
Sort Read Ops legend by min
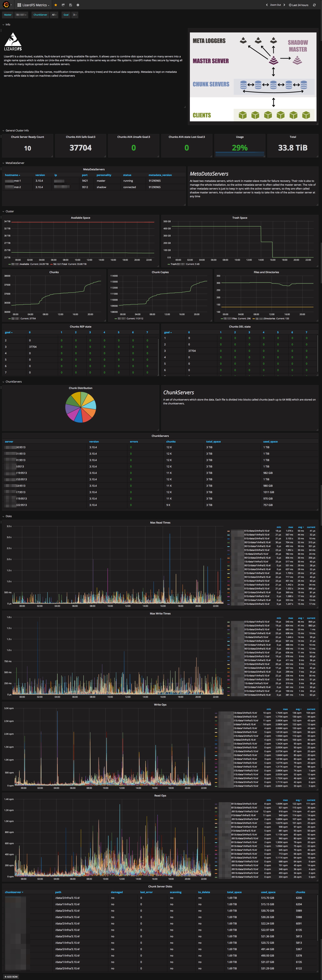click(x=269, y=800)
